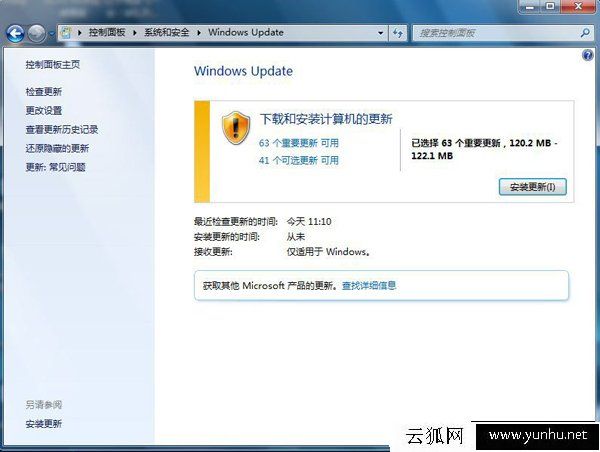Open the 41 个可选更新 可用 link
The width and height of the screenshot is (600, 452).
pyautogui.click(x=299, y=160)
